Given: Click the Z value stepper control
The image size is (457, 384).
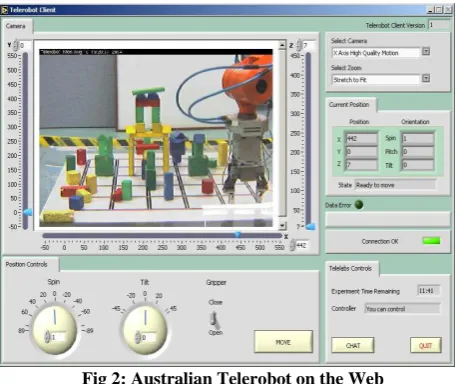Looking at the screenshot, I should [299, 45].
